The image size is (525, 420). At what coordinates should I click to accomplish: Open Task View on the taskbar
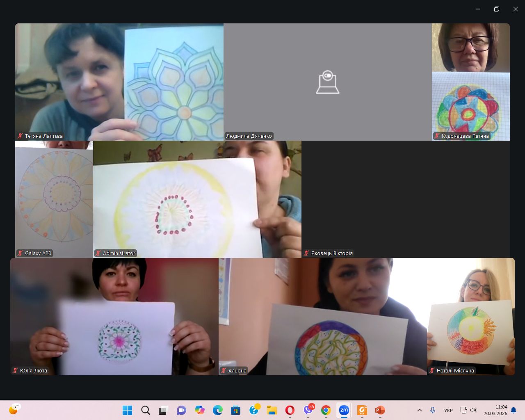163,410
